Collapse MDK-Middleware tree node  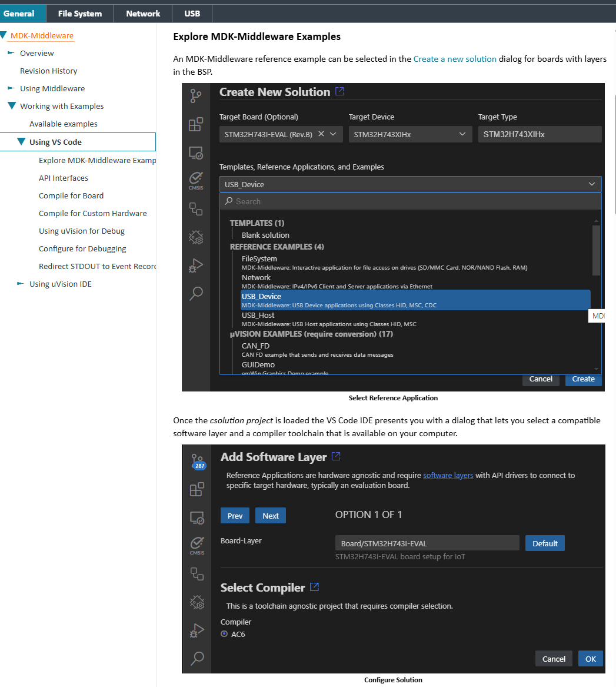(x=3, y=35)
